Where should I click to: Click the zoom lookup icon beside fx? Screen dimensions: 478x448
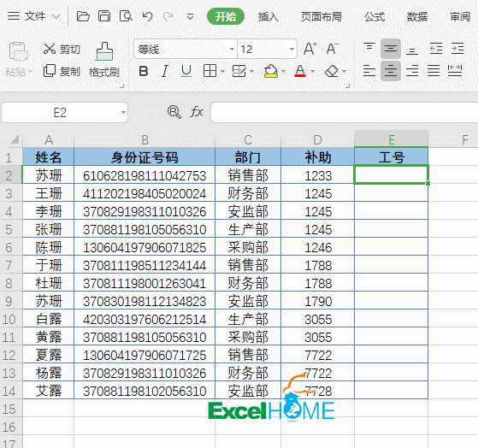click(x=174, y=112)
